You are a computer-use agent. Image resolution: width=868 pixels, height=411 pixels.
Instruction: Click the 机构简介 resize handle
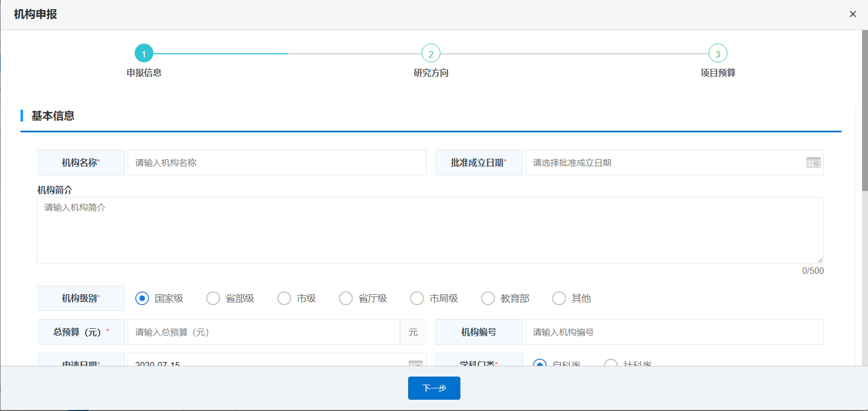pyautogui.click(x=820, y=260)
